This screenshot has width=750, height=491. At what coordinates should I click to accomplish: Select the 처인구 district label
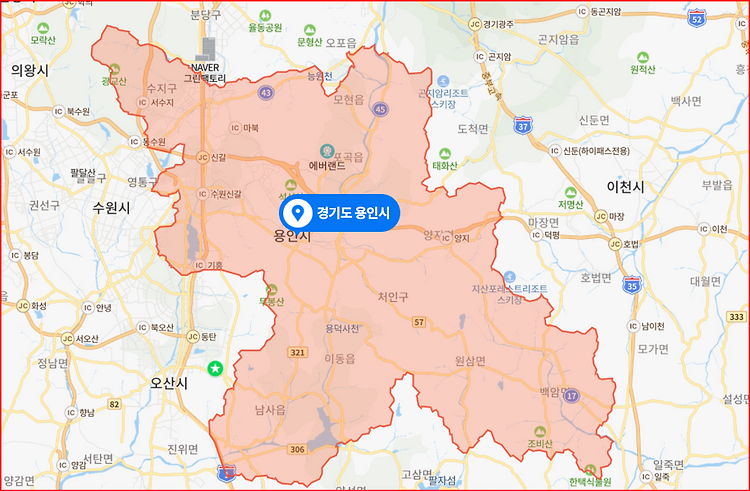[x=393, y=297]
